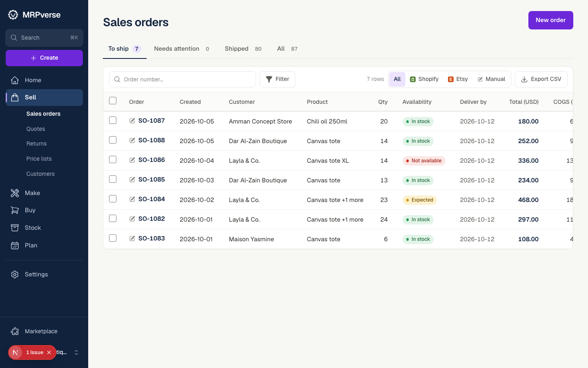Dismiss the 1 Issue badge
Image resolution: width=588 pixels, height=368 pixels.
pos(49,352)
